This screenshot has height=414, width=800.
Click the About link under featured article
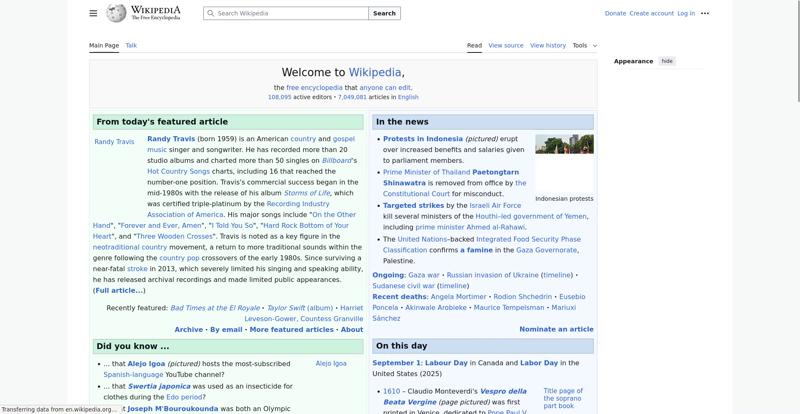[x=352, y=330]
